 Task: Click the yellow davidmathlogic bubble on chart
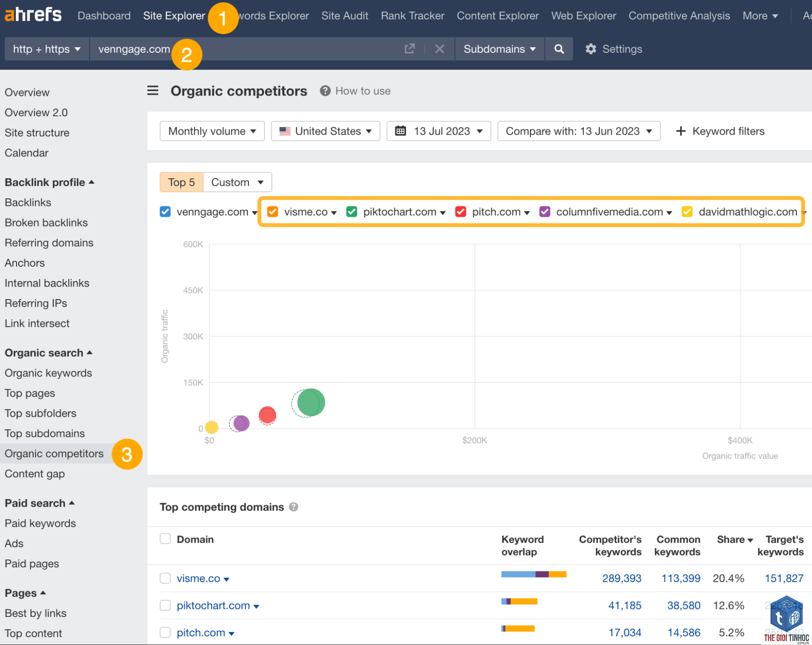tap(212, 427)
